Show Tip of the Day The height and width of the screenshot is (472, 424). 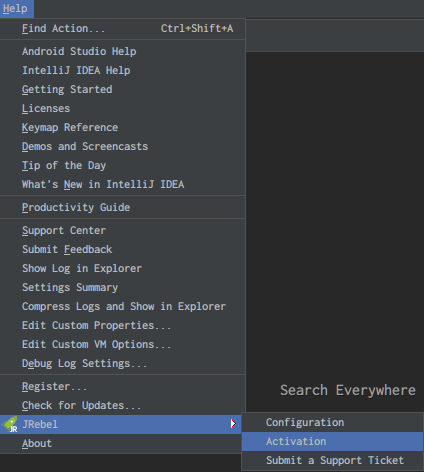123,165
